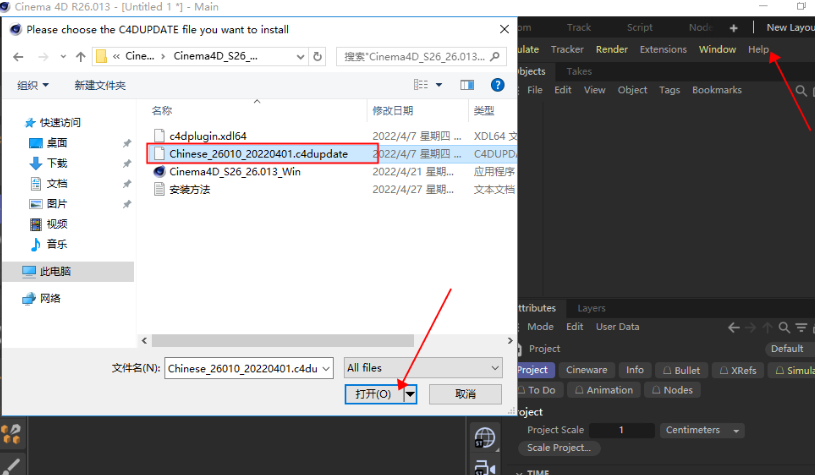The height and width of the screenshot is (475, 815).
Task: Open Bookmarks menu in Objects manager
Action: click(x=717, y=90)
